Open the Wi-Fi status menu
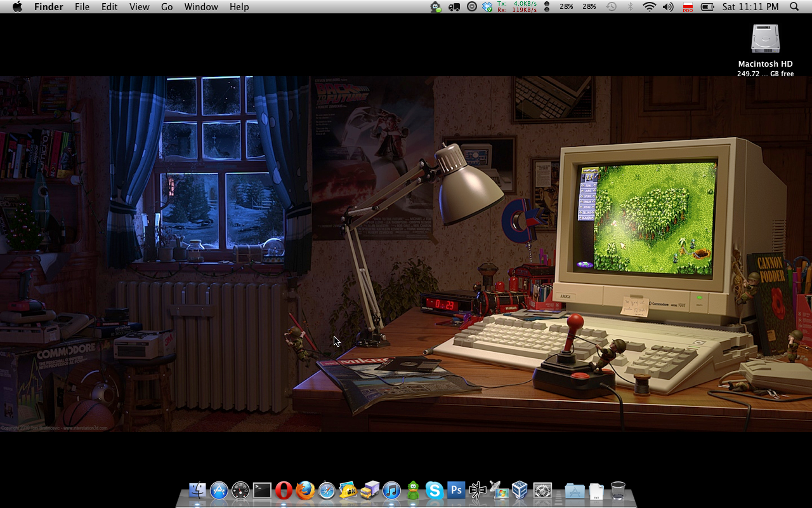This screenshot has width=812, height=508. 648,7
